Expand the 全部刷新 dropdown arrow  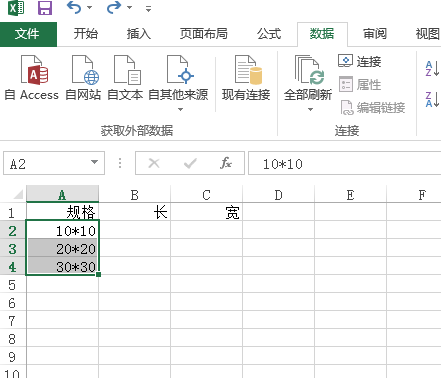pyautogui.click(x=310, y=109)
